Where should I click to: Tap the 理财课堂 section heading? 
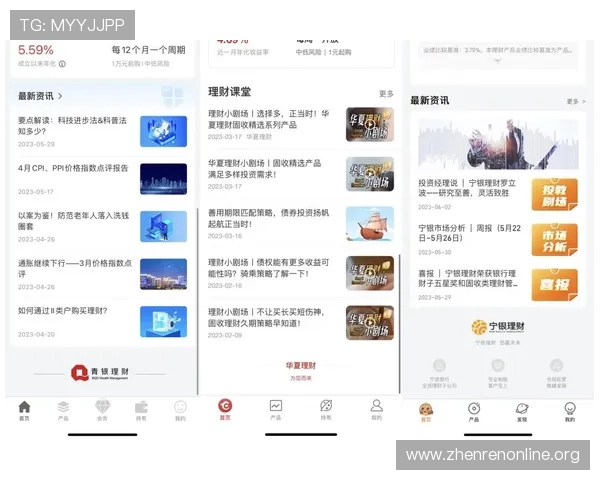pyautogui.click(x=229, y=92)
